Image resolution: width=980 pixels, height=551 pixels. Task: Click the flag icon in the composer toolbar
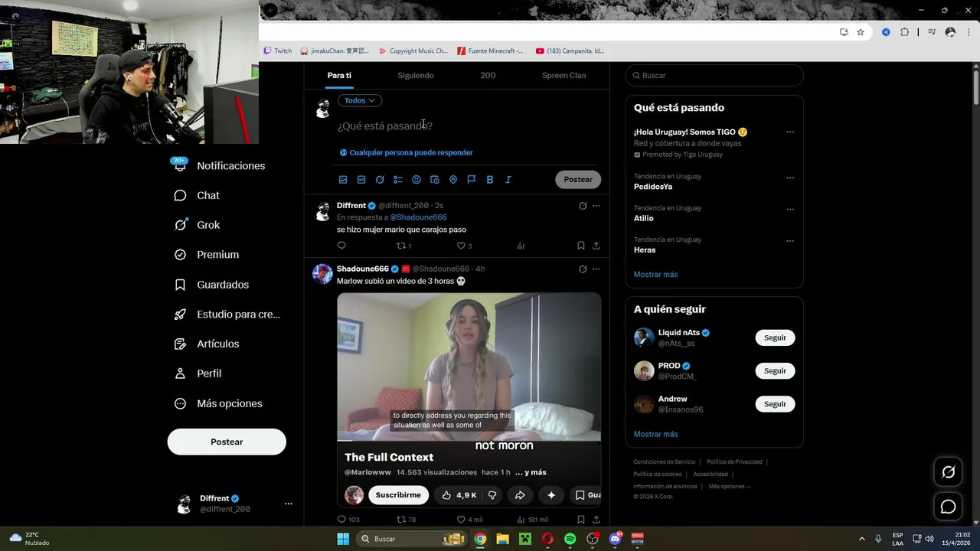click(x=472, y=179)
